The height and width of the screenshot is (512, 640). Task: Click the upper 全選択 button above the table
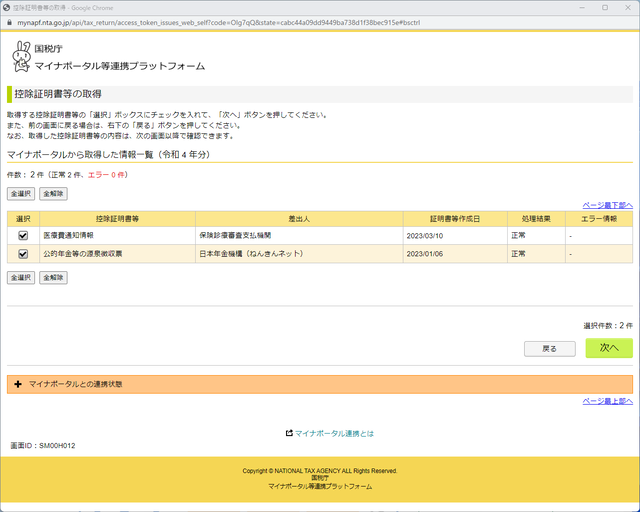point(21,194)
